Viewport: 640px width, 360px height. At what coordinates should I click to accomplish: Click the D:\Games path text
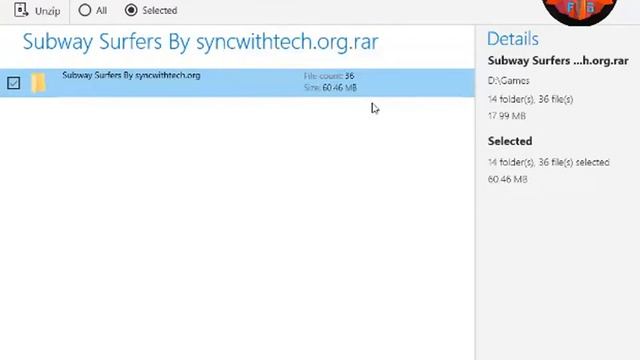click(509, 81)
